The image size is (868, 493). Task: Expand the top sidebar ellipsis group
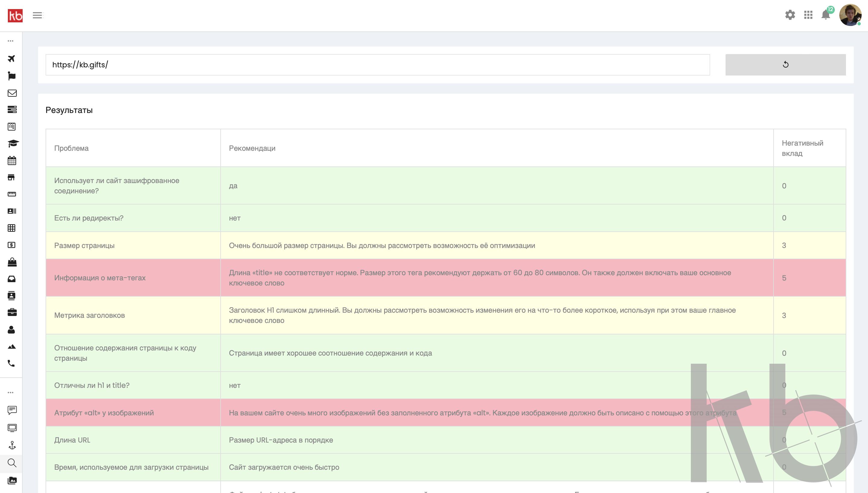(11, 41)
